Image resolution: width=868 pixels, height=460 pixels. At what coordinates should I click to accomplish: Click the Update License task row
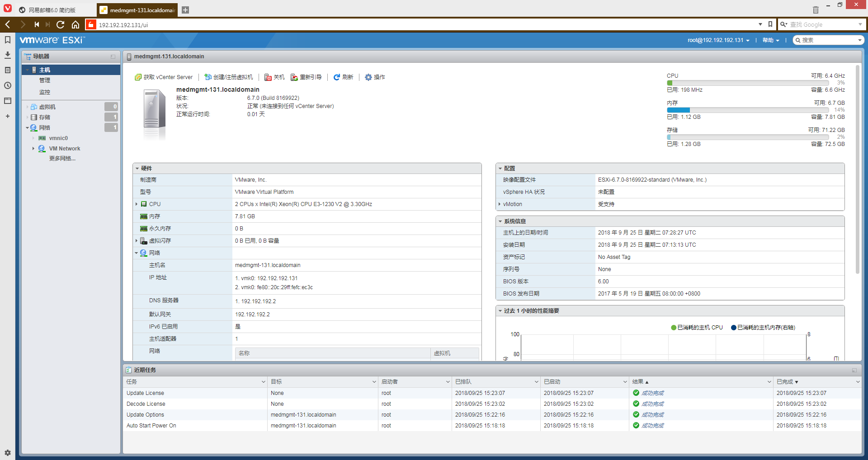coord(492,393)
